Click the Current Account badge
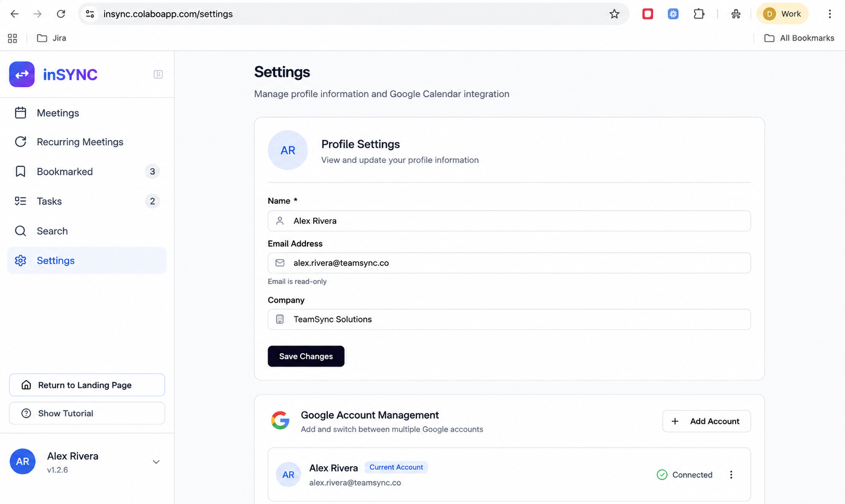The height and width of the screenshot is (504, 845). (x=396, y=467)
